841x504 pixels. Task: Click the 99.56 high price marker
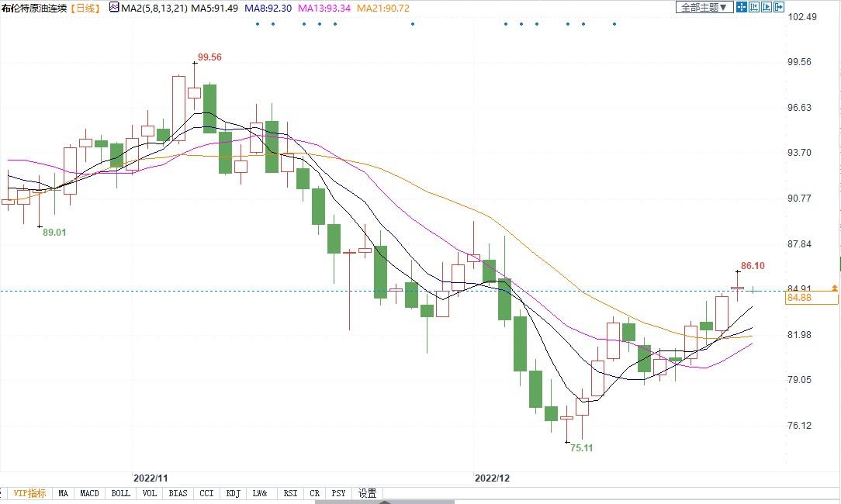[209, 57]
